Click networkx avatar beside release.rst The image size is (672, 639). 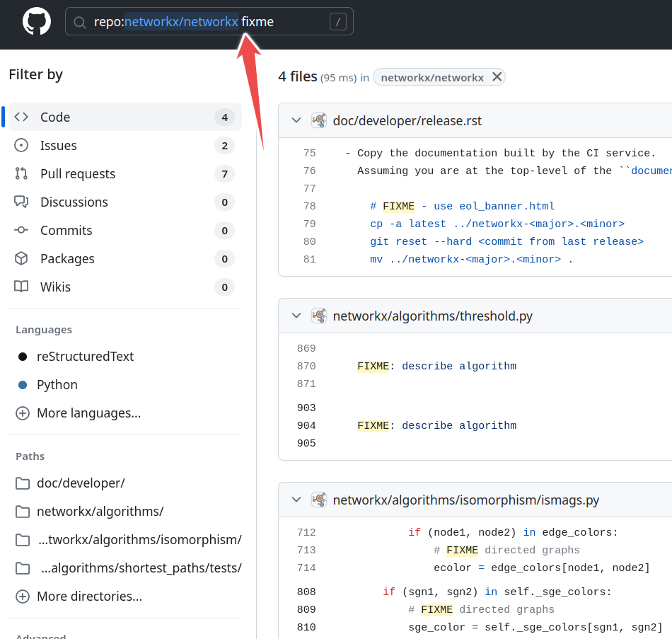319,120
